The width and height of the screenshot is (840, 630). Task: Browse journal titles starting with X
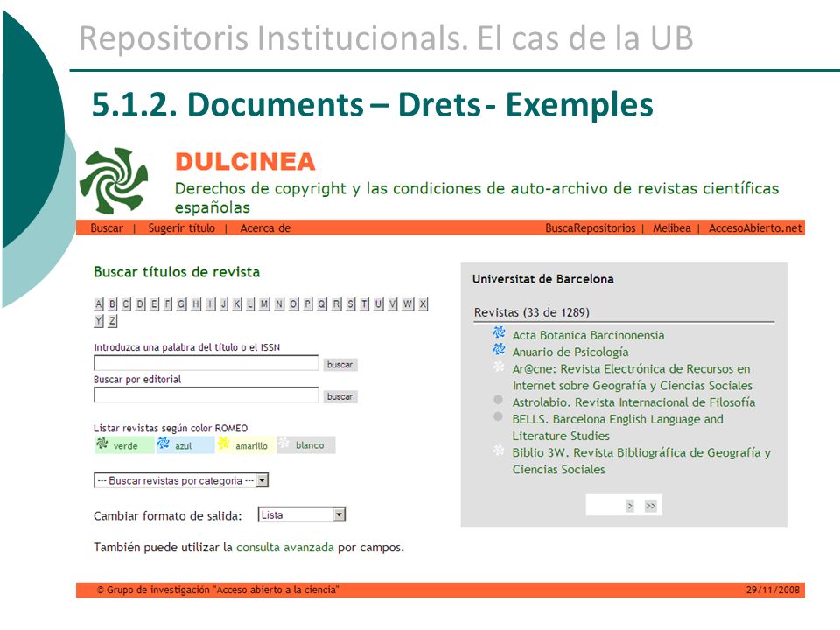423,304
